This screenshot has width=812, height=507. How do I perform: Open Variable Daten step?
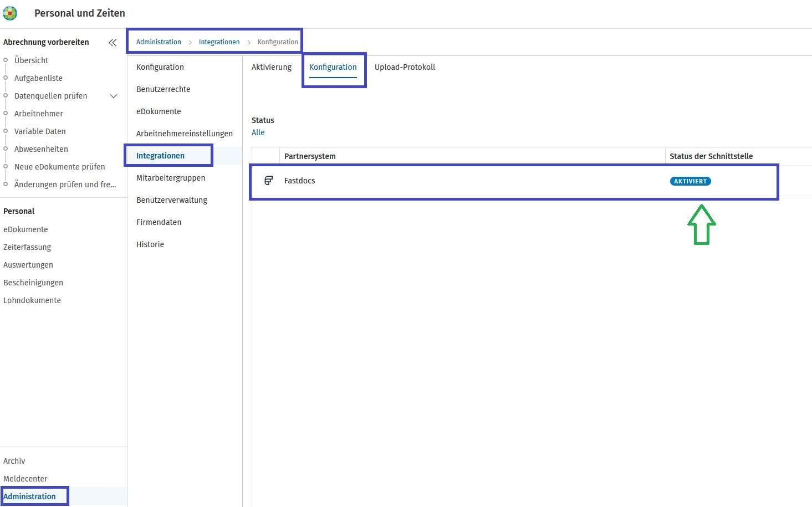click(40, 131)
